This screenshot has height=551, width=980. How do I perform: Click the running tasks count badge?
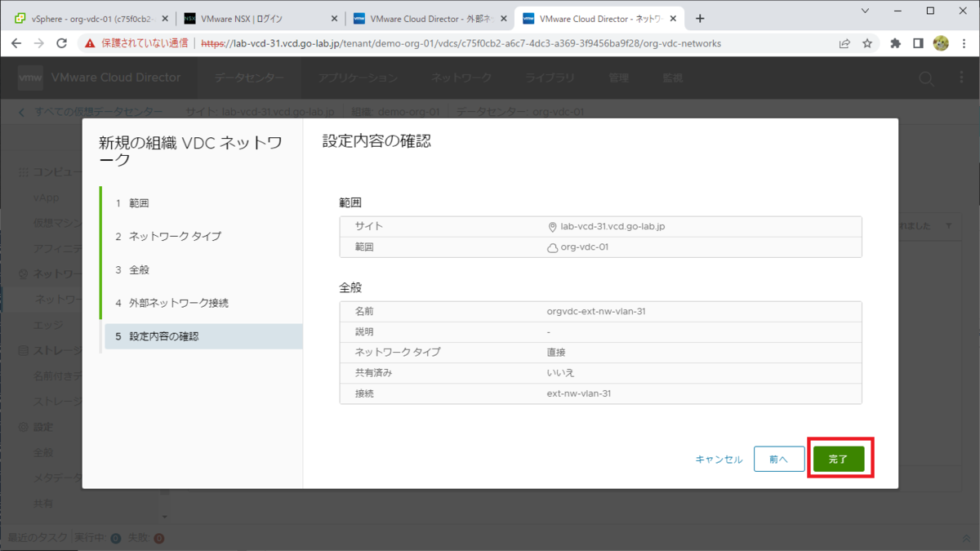116,539
